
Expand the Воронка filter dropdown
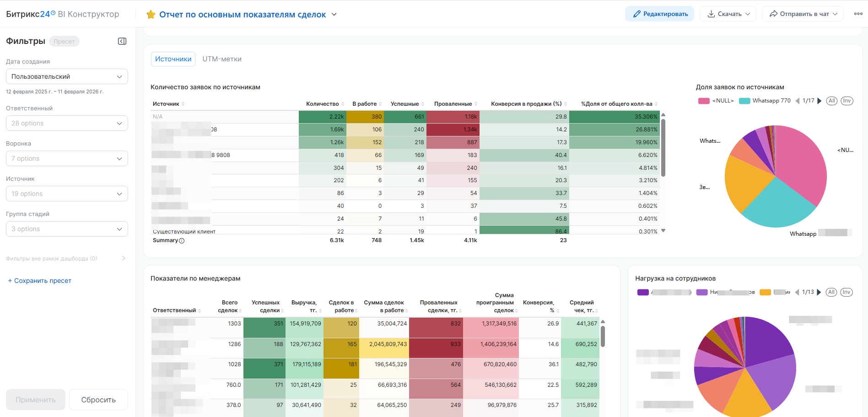67,158
